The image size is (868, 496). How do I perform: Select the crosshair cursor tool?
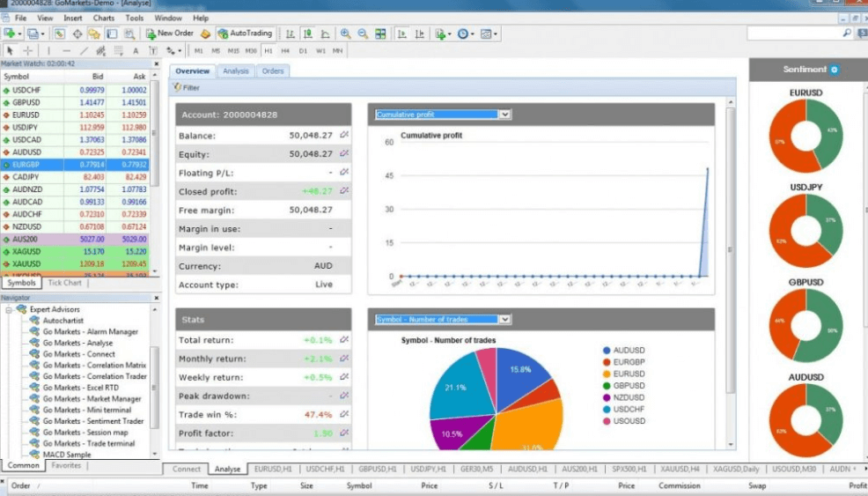click(27, 50)
